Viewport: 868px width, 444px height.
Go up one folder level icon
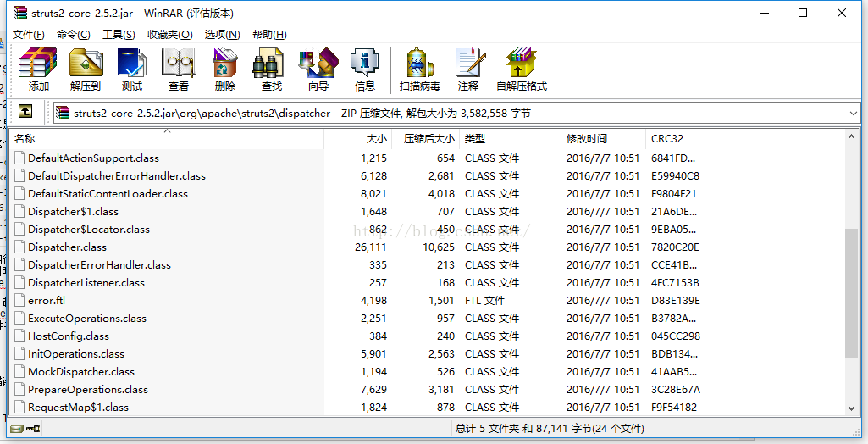pos(25,111)
